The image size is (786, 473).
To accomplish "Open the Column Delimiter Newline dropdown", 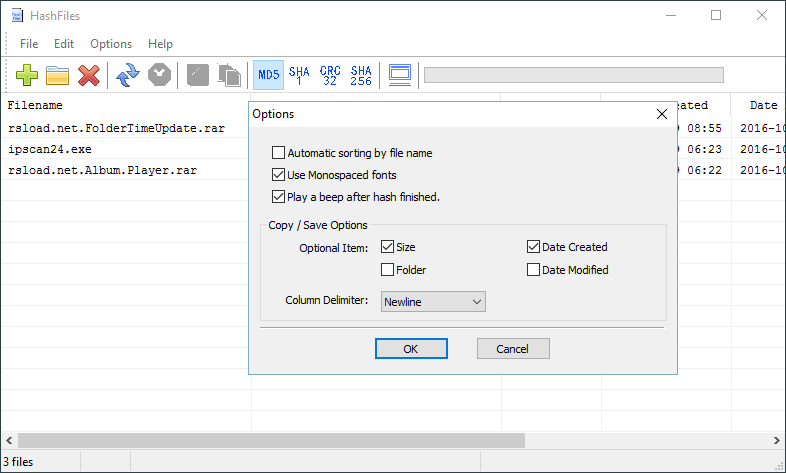I will [433, 302].
